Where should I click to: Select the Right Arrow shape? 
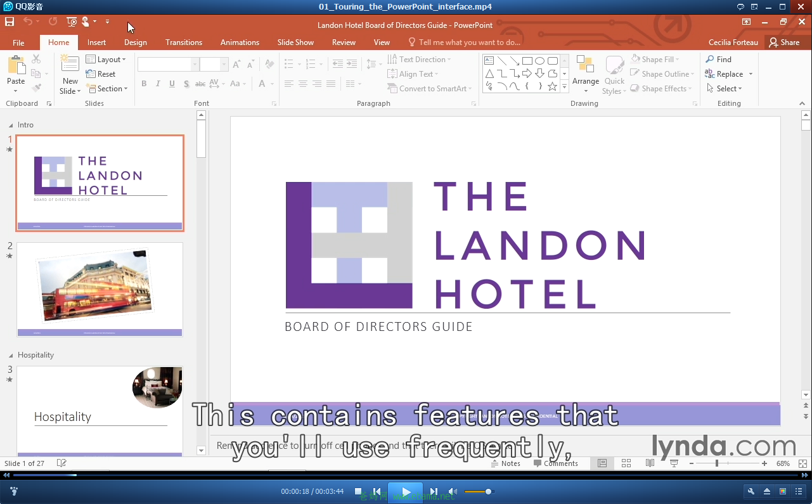click(527, 74)
